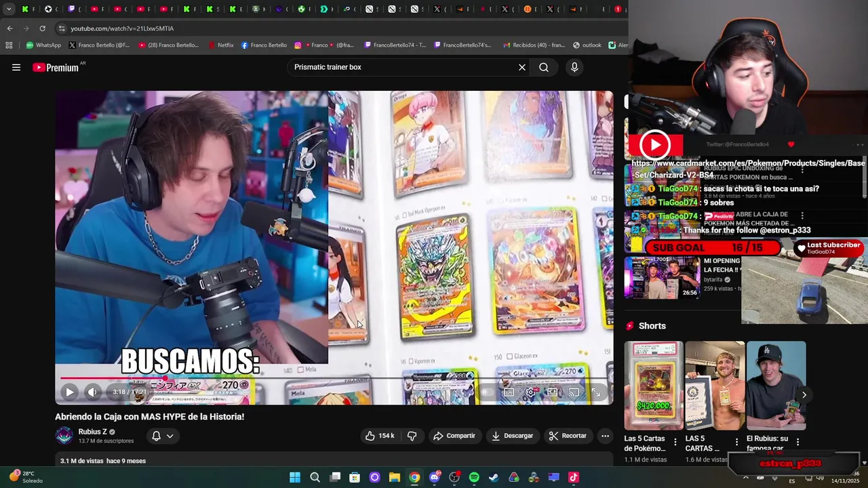The width and height of the screenshot is (868, 488).
Task: Open Discord from the taskbar
Action: (x=435, y=477)
